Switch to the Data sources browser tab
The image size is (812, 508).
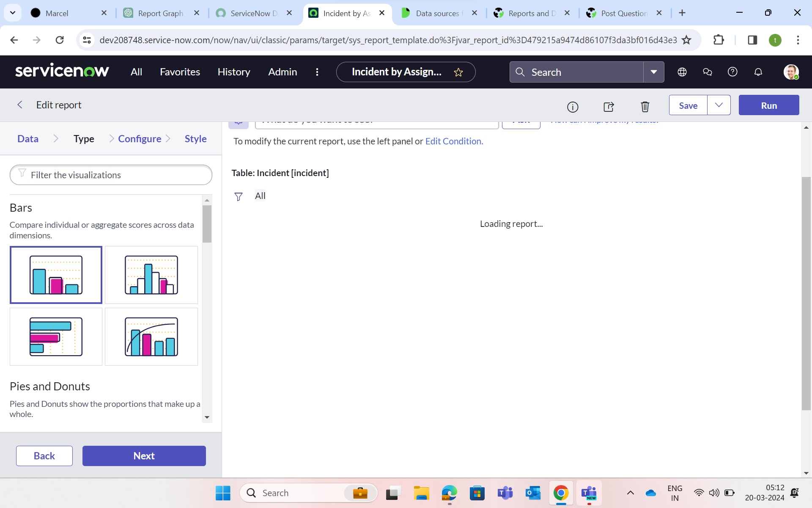pyautogui.click(x=436, y=13)
